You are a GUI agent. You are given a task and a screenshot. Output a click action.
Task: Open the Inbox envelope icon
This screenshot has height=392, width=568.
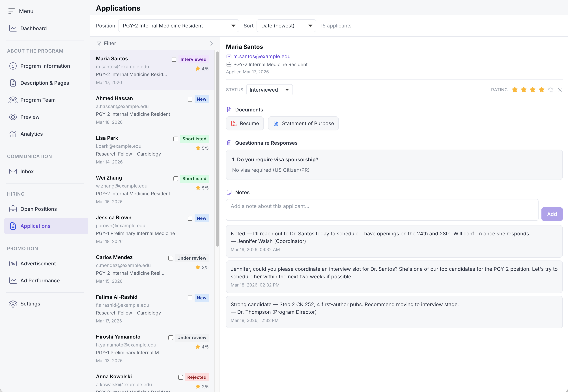(13, 171)
